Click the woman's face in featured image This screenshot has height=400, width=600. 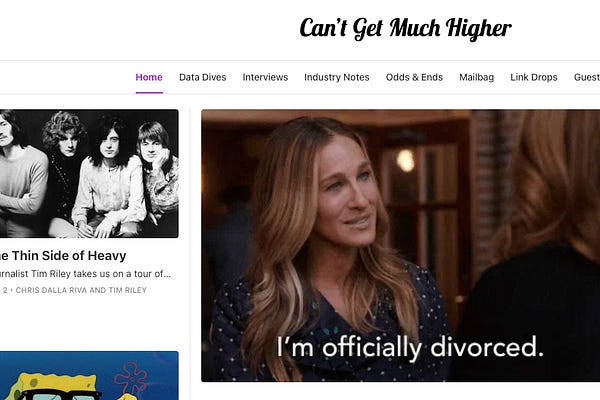point(346,191)
